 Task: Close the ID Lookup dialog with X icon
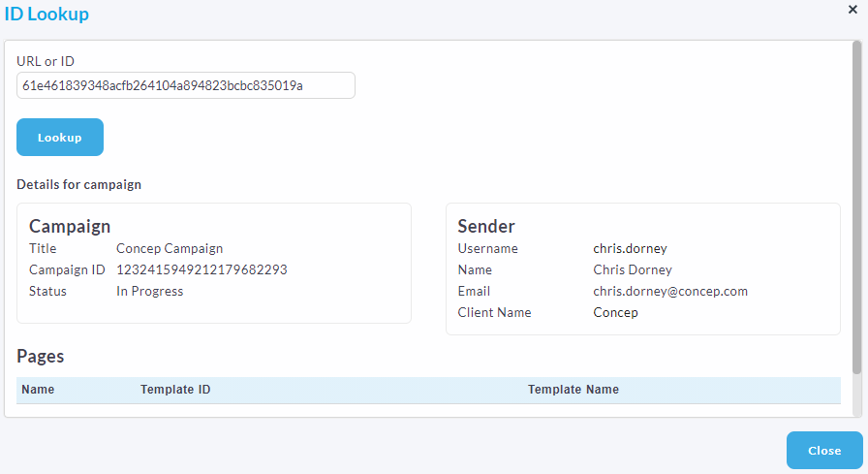852,10
